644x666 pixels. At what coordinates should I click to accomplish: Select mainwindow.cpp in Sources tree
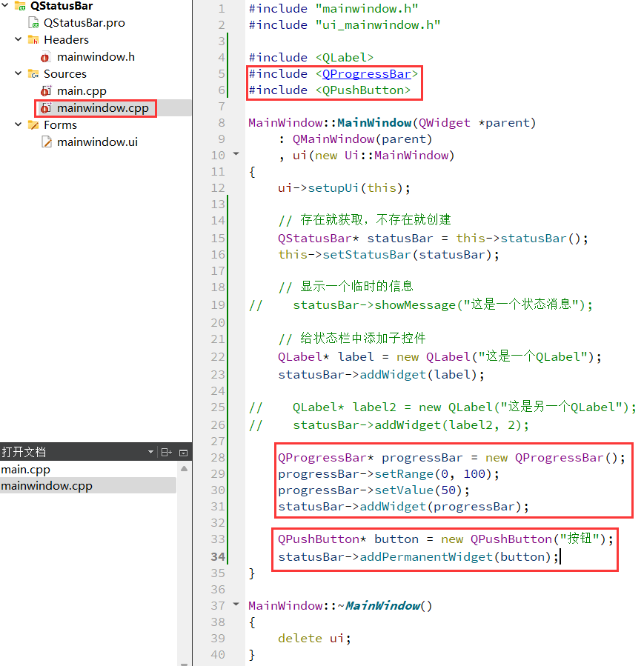click(x=103, y=108)
